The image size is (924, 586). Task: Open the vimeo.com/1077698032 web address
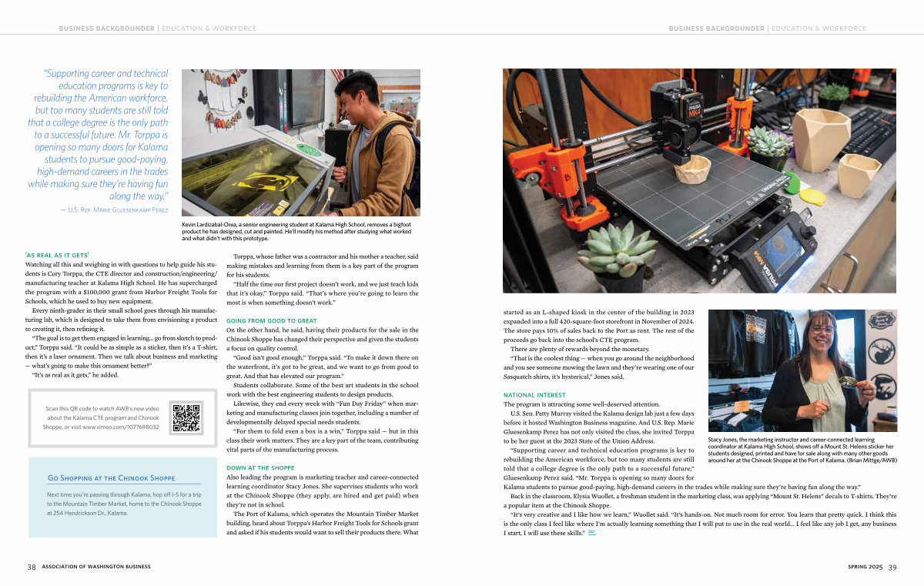121,427
